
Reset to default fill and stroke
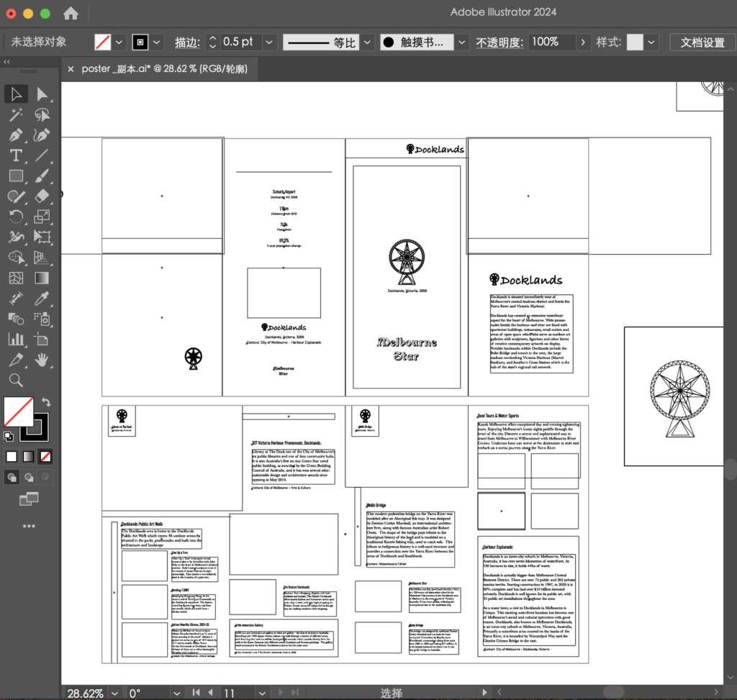tap(9, 437)
